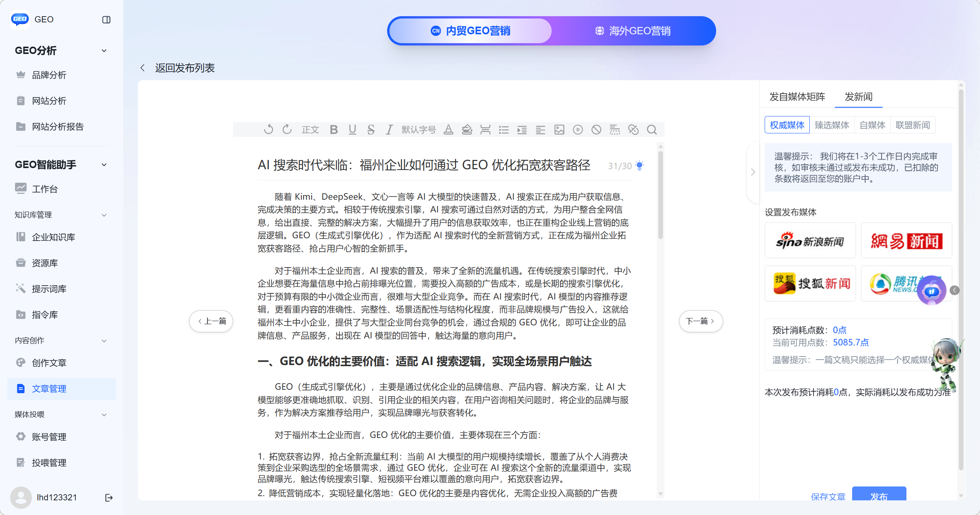Image resolution: width=980 pixels, height=515 pixels.
Task: Open 创作文章 in the sidebar
Action: (x=49, y=363)
